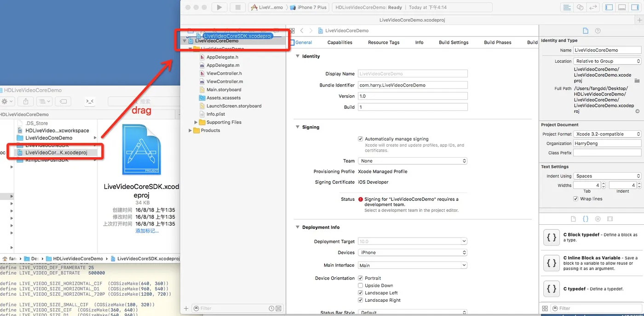Open the media library filmstrip icon
The image size is (644, 316).
tap(610, 219)
